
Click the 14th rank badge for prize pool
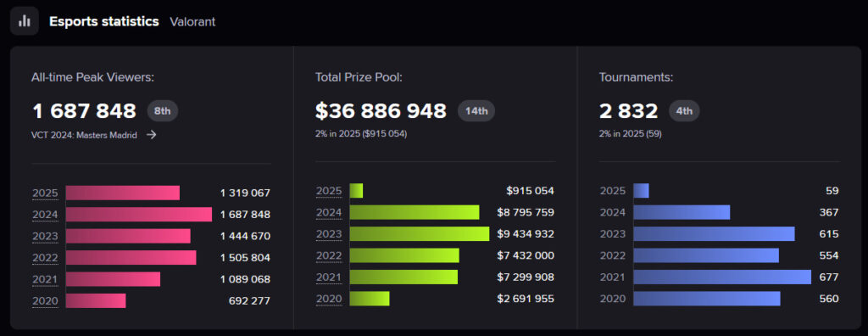(x=476, y=111)
